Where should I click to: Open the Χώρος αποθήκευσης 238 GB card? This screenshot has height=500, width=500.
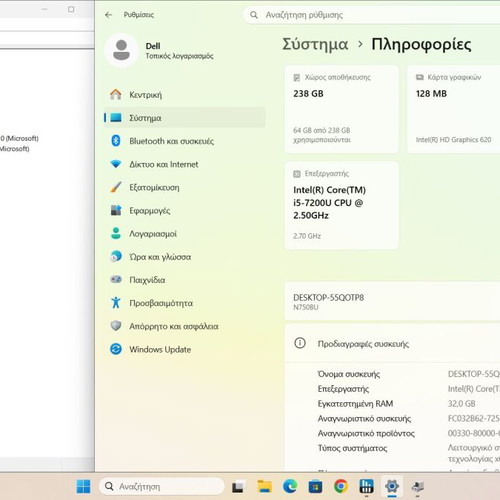342,109
